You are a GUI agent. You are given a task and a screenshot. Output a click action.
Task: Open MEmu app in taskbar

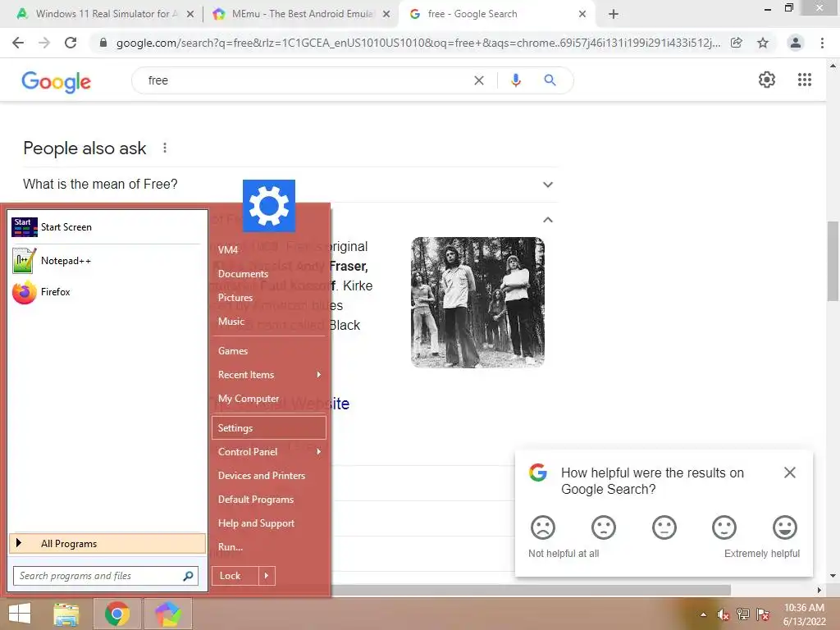(x=168, y=614)
